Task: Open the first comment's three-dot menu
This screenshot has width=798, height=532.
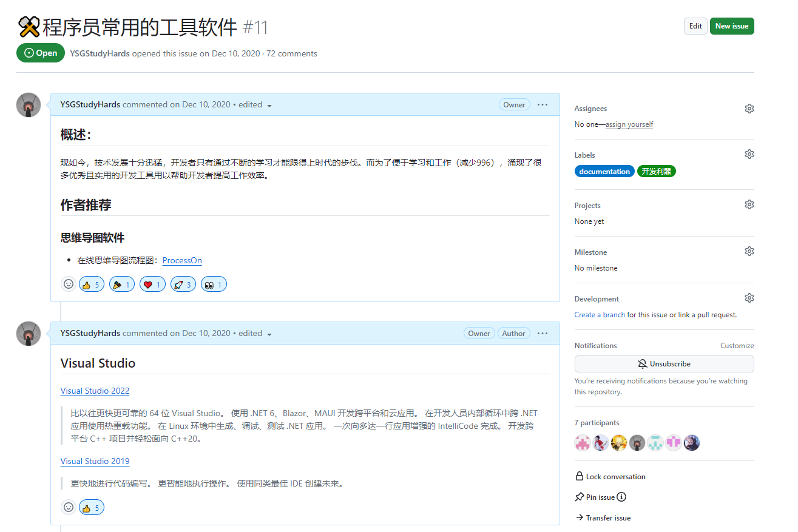Action: point(543,105)
